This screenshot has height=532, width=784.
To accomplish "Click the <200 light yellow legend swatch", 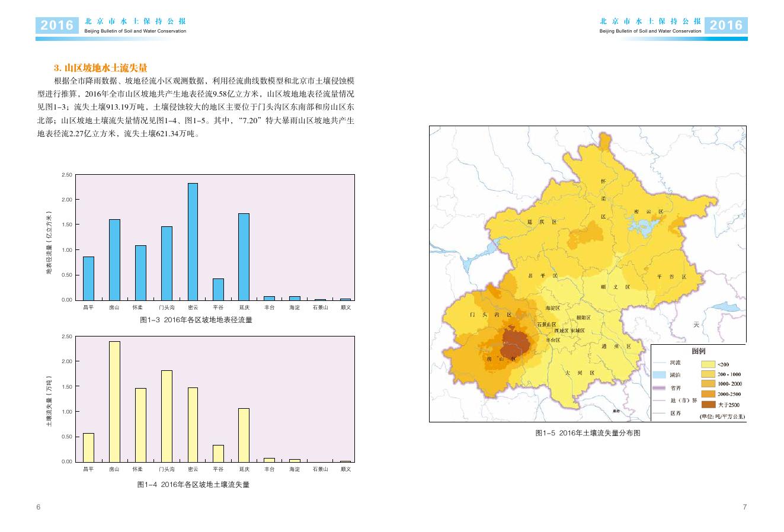I will click(x=708, y=364).
